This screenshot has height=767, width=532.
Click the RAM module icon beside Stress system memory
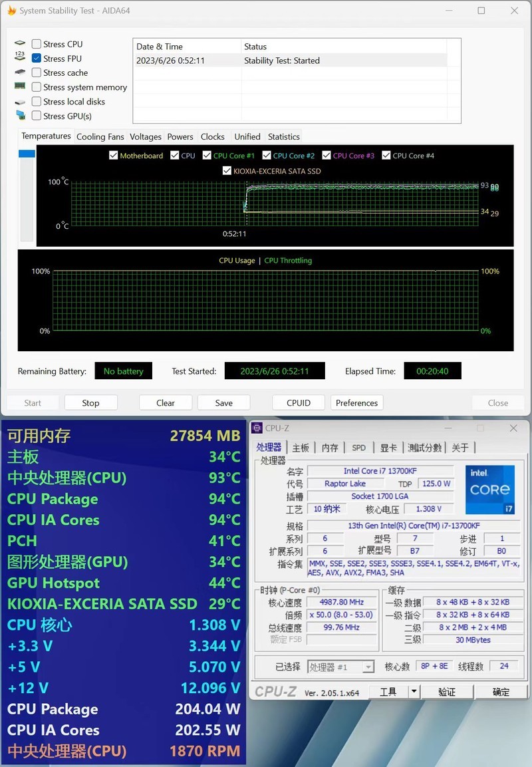pos(20,86)
